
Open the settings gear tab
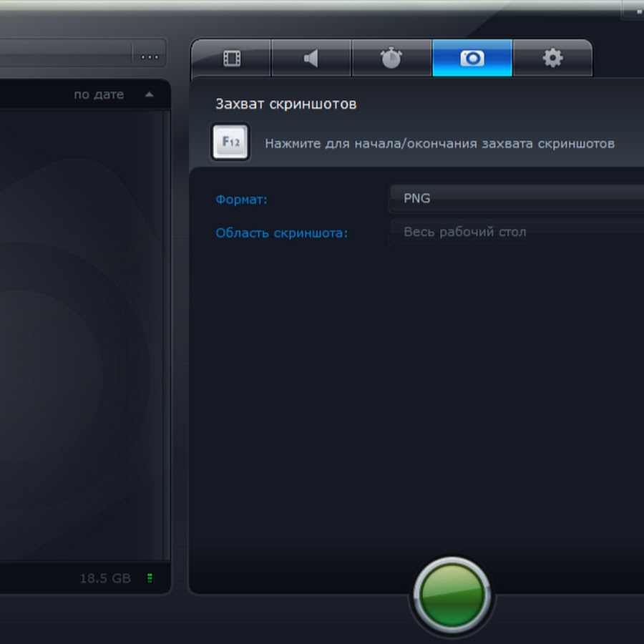pos(552,58)
